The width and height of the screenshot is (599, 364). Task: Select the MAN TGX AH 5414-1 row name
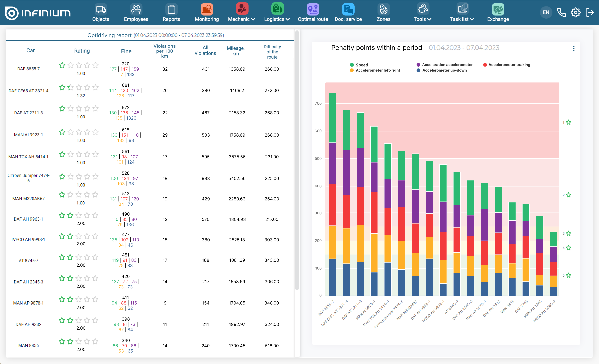click(x=28, y=157)
